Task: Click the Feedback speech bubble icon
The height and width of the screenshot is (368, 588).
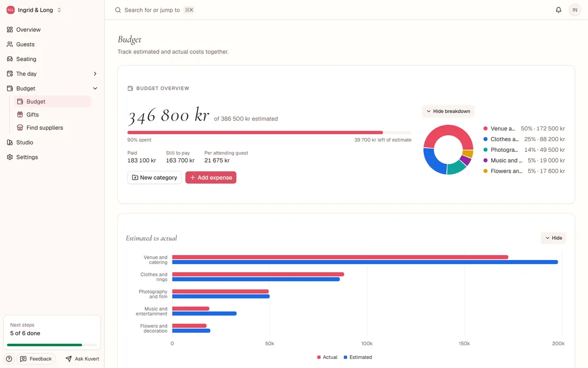Action: [x=23, y=359]
